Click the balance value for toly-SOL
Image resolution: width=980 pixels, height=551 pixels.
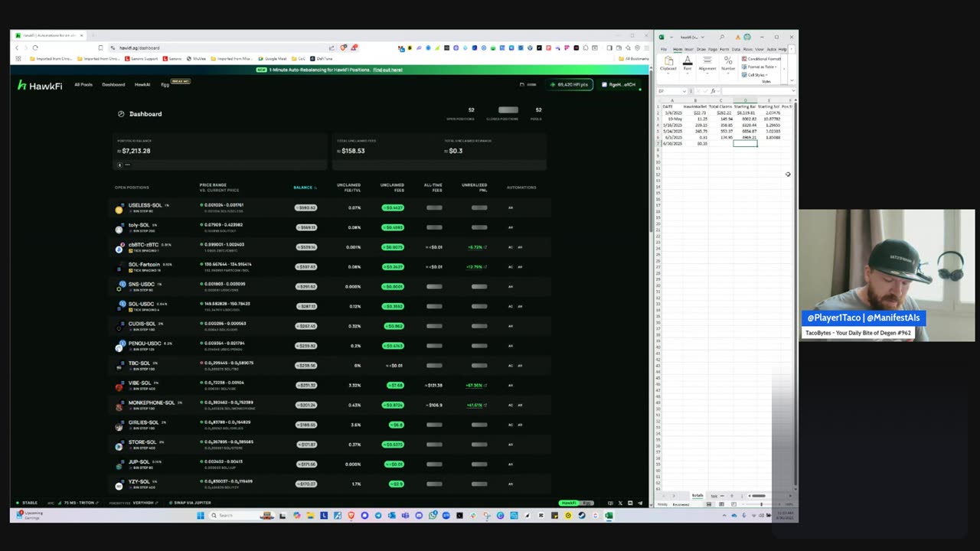click(x=306, y=227)
